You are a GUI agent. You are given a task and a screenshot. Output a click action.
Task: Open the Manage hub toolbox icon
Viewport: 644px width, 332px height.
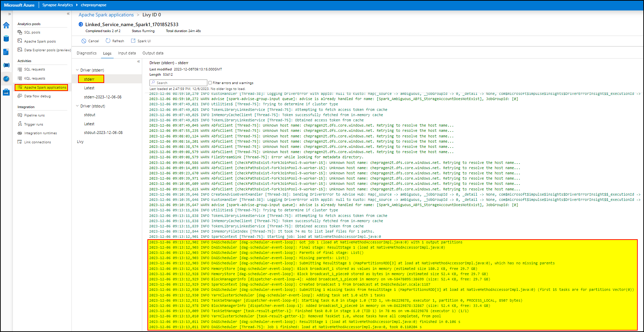tap(6, 92)
